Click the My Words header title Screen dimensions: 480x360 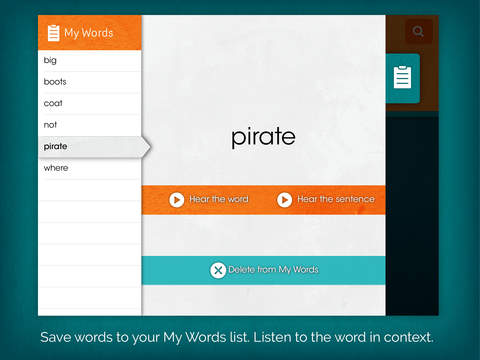pyautogui.click(x=89, y=33)
